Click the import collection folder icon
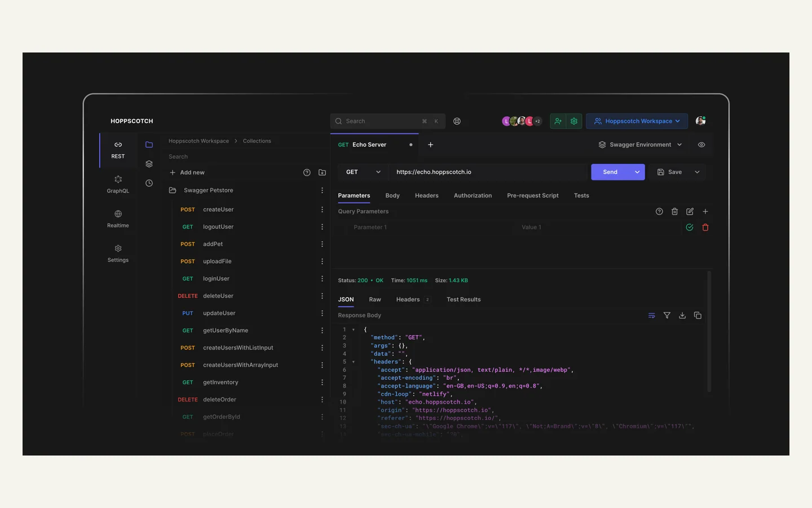 coord(322,173)
